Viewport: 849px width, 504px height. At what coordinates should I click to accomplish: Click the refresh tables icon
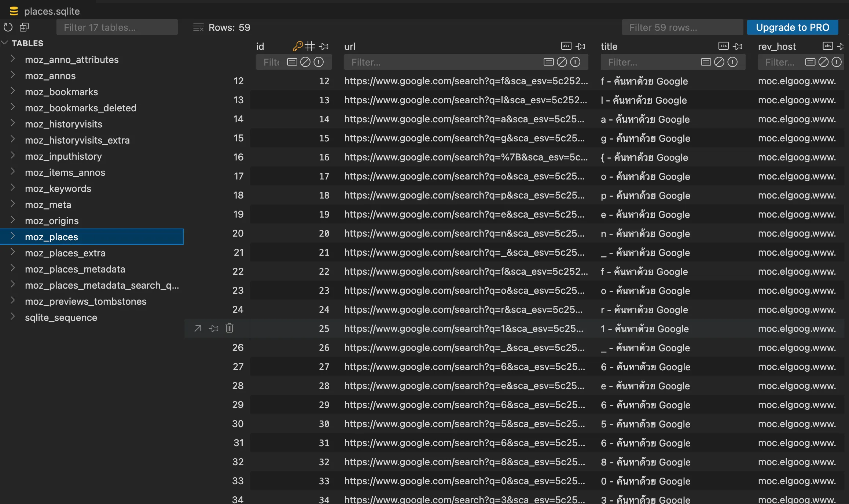8,27
